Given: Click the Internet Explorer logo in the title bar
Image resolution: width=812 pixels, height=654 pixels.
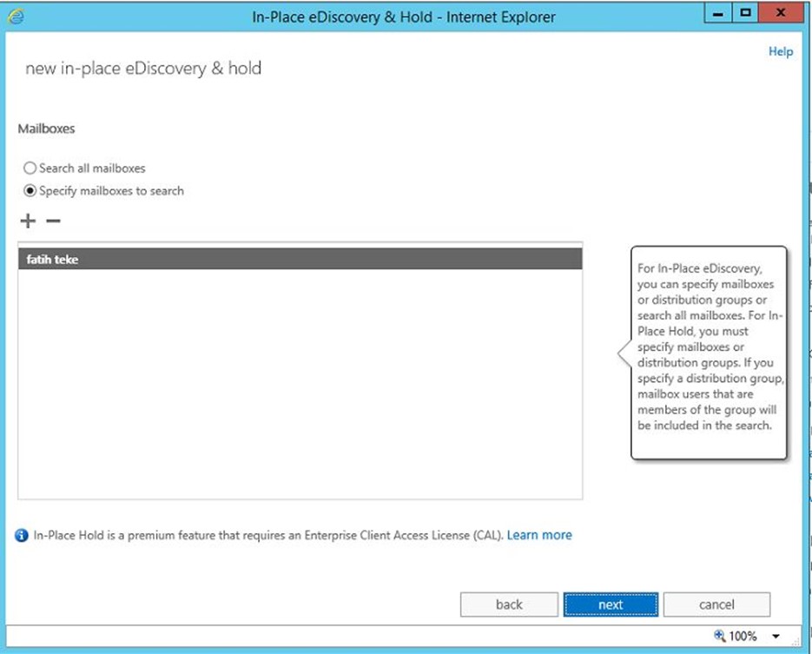Looking at the screenshot, I should (x=16, y=17).
